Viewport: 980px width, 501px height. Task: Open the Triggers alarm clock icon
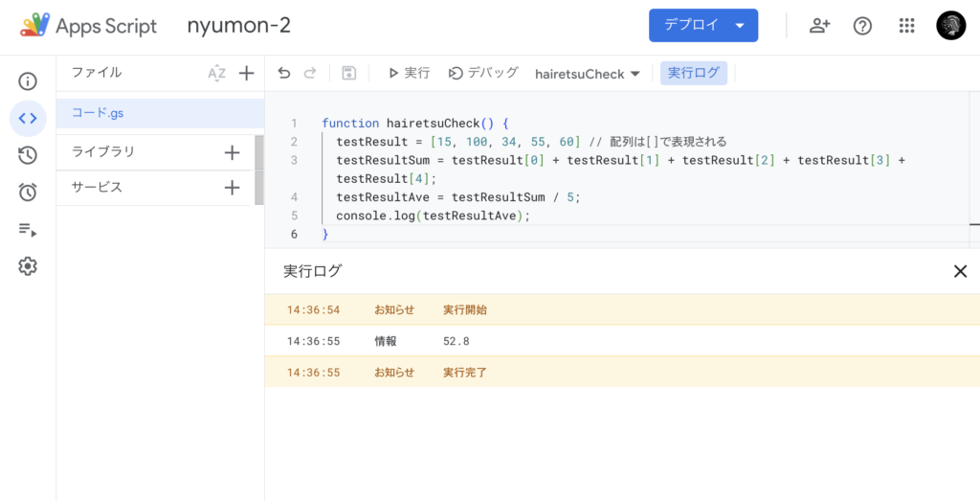(x=28, y=193)
